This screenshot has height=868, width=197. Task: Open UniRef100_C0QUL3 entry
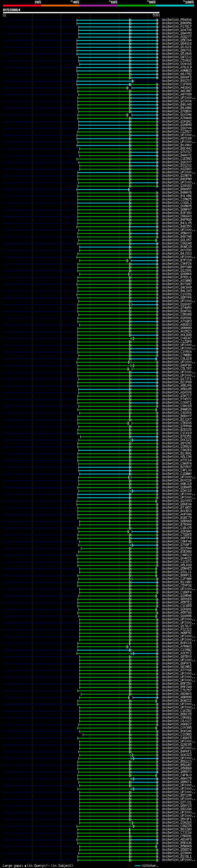(177, 203)
